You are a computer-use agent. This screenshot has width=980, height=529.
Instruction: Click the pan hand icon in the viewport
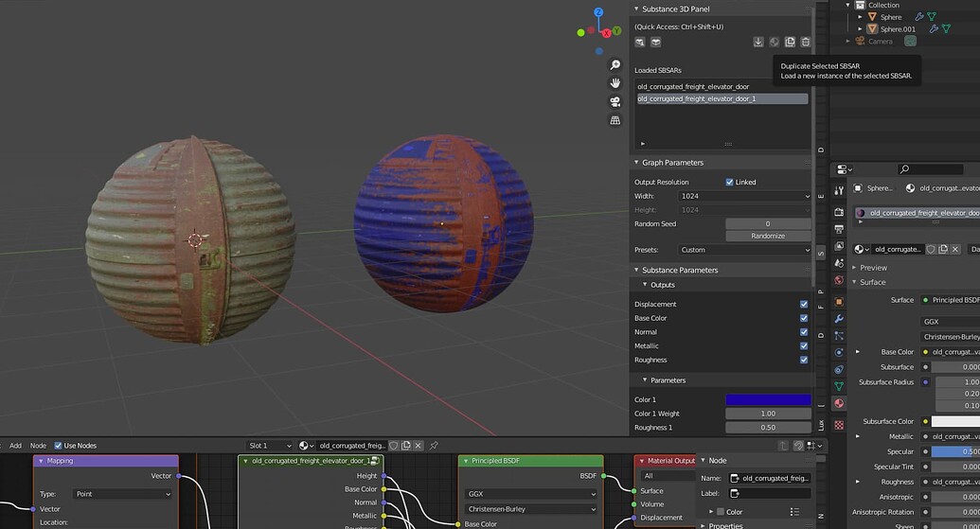coord(615,83)
